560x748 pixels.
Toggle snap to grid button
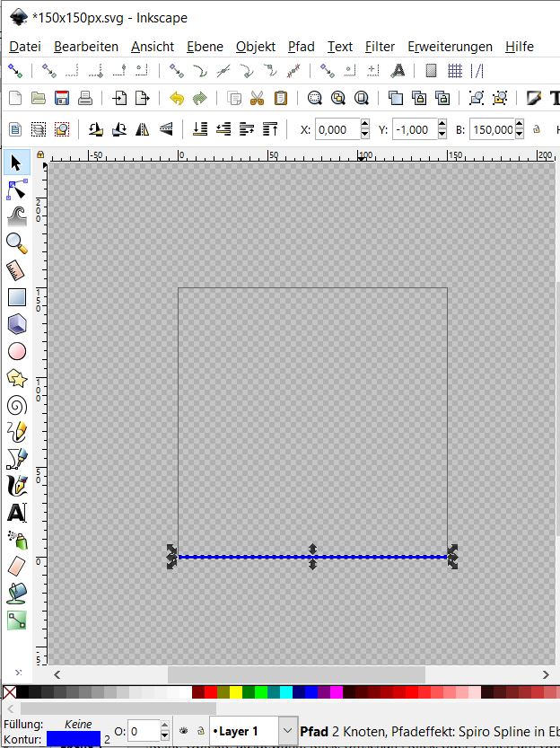(455, 71)
